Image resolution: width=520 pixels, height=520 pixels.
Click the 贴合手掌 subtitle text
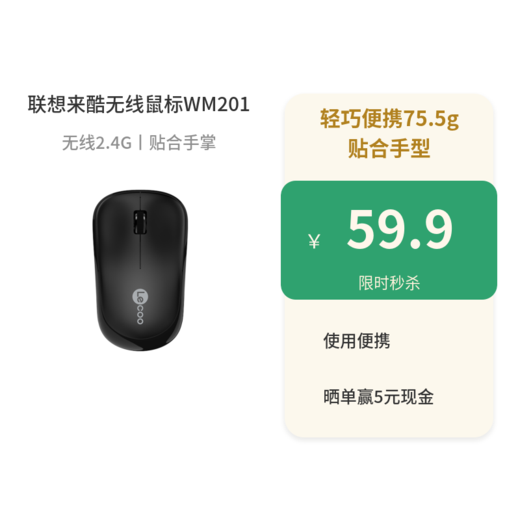click(182, 143)
